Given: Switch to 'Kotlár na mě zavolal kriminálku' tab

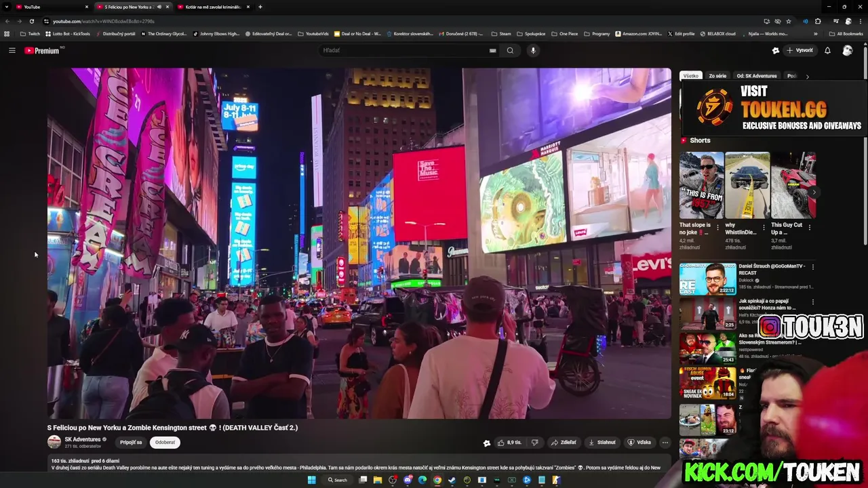Looking at the screenshot, I should 214,7.
